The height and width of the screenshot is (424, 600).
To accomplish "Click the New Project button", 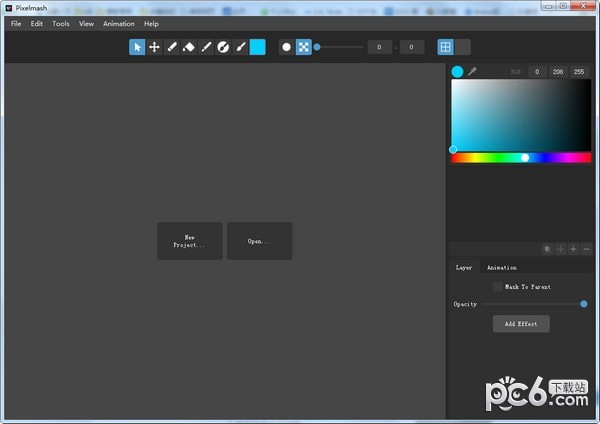I will 190,241.
